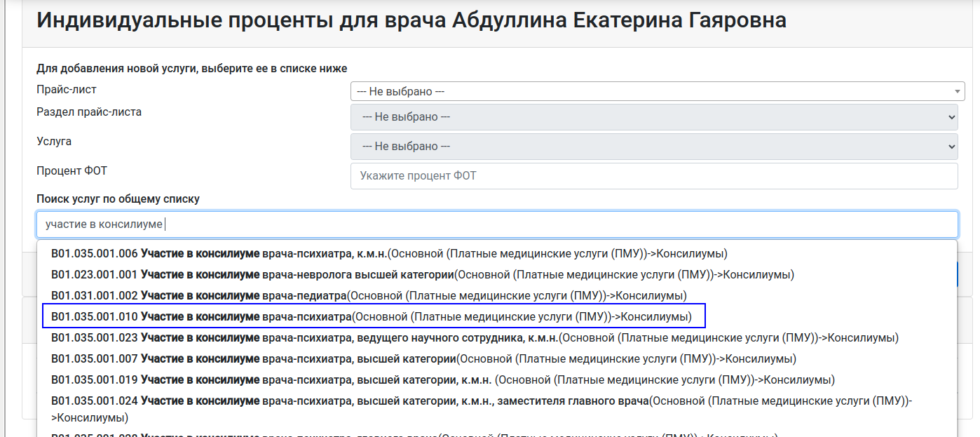Choose suggestion B01.023.001.001 врача-невролога высшей категории
The image size is (980, 437).
(422, 274)
